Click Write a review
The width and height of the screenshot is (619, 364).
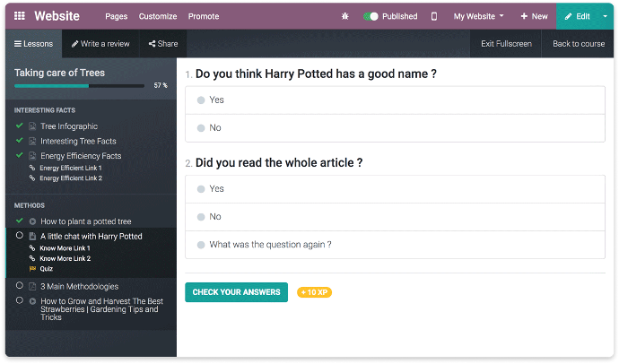[100, 44]
